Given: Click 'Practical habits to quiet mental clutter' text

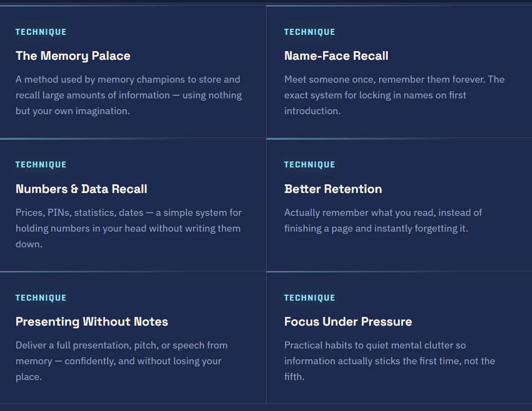Looking at the screenshot, I should (389, 361).
